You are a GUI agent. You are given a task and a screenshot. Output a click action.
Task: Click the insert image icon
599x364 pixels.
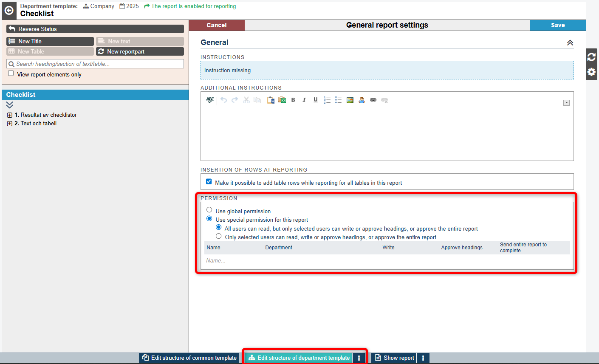click(x=350, y=100)
